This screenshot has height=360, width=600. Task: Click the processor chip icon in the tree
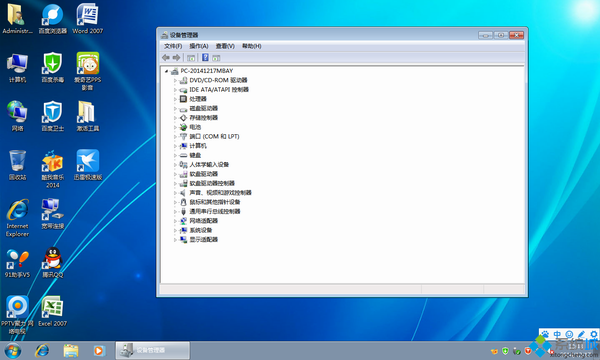(x=183, y=99)
